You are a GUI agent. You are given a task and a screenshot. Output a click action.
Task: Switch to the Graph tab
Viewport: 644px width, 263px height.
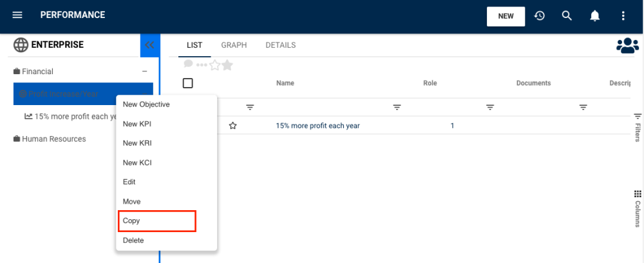(x=234, y=45)
